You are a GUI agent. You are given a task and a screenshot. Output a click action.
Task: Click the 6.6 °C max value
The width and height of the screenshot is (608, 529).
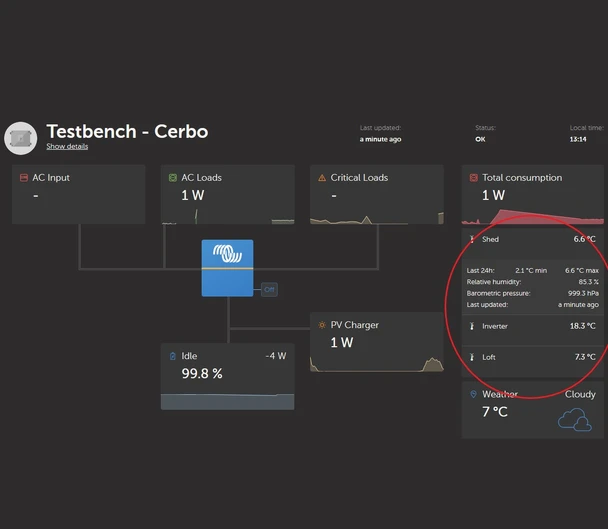[x=582, y=270]
